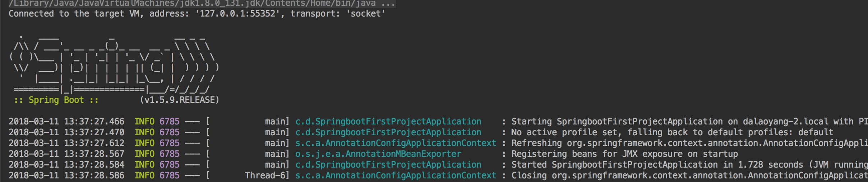Image resolution: width=868 pixels, height=182 pixels.
Task: Click the timestamp 2018-03-11 13:37:28.586
Action: [66, 176]
